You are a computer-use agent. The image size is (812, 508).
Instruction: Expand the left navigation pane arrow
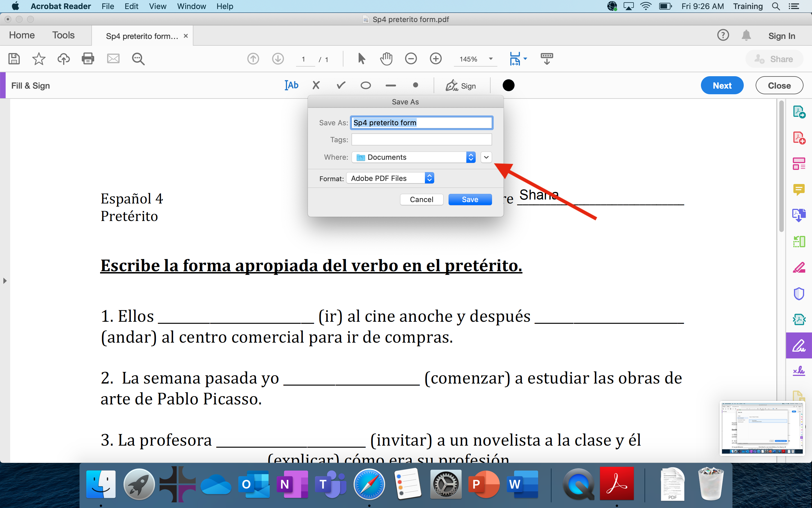[5, 281]
